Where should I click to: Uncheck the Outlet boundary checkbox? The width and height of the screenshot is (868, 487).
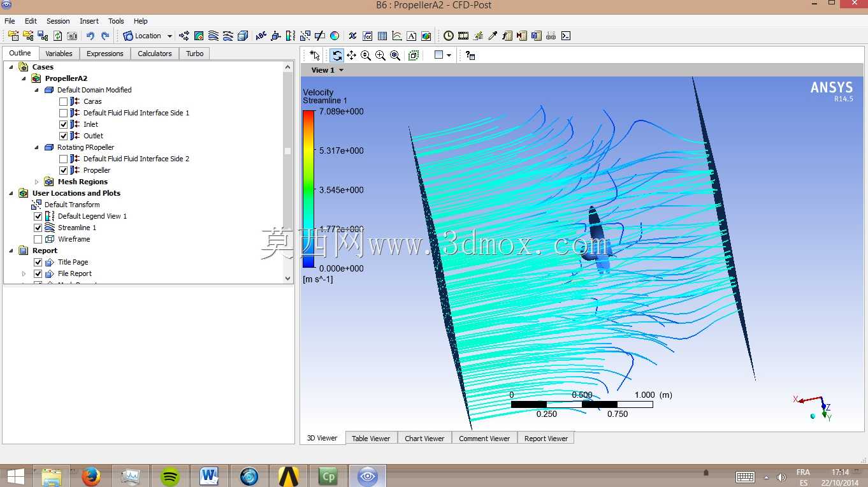pyautogui.click(x=63, y=136)
